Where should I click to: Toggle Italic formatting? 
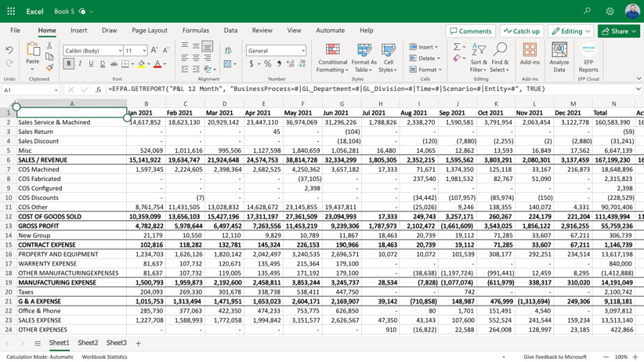(x=80, y=64)
